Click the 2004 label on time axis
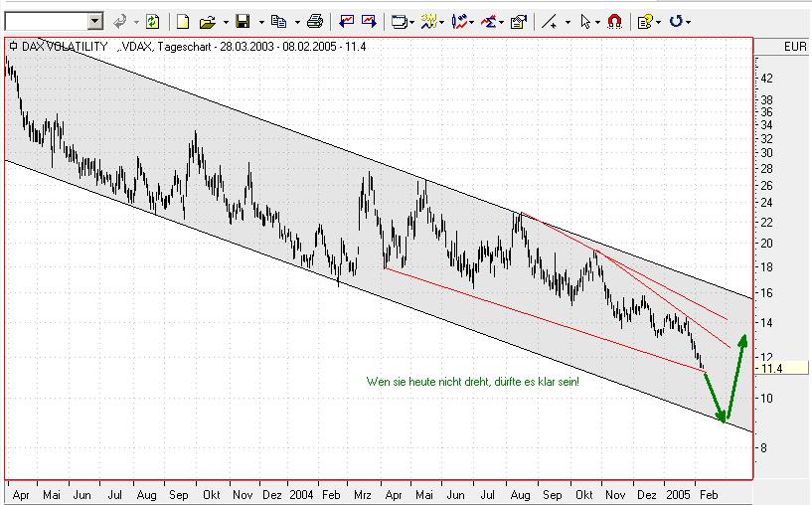Viewport: 812px width, 505px height. [x=301, y=495]
